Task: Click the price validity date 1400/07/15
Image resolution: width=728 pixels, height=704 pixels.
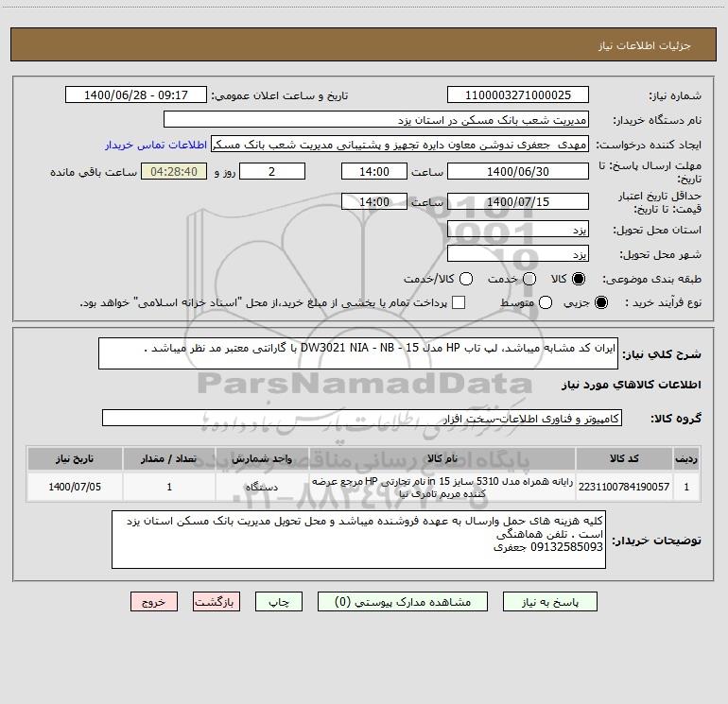Action: coord(518,201)
